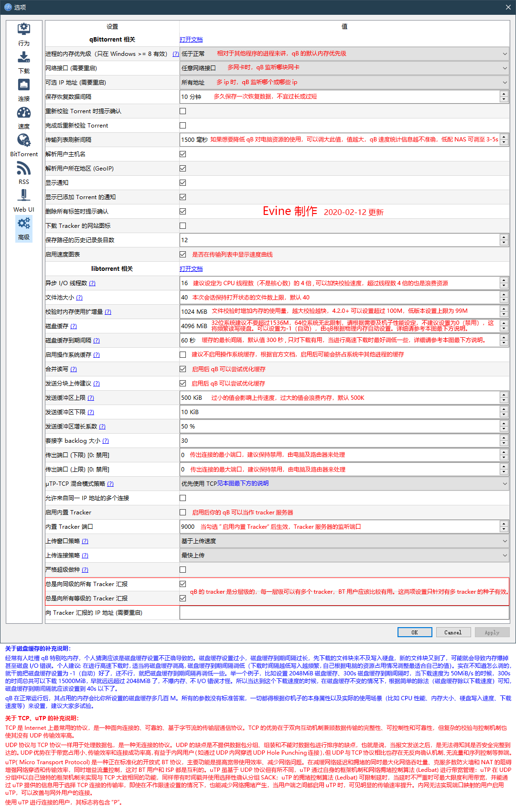Click 磁盘缓存 spinner arrows
Screen dimensions: 516x812
(504, 326)
